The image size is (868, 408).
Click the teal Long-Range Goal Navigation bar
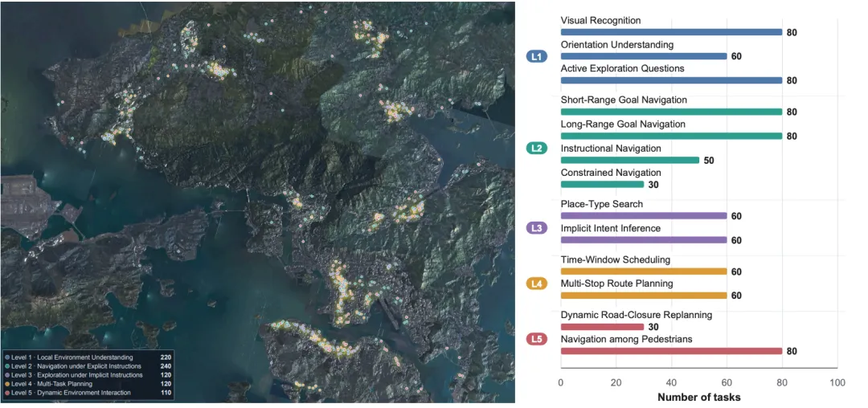tap(671, 136)
